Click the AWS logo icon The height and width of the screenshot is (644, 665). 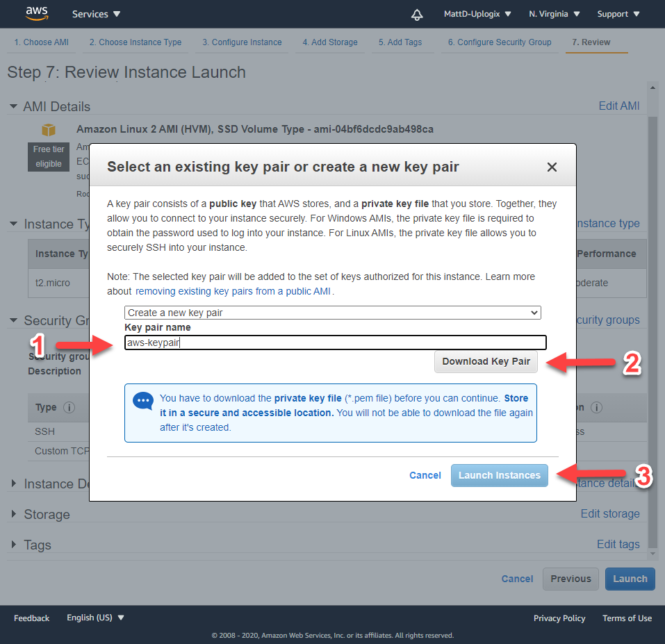36,13
